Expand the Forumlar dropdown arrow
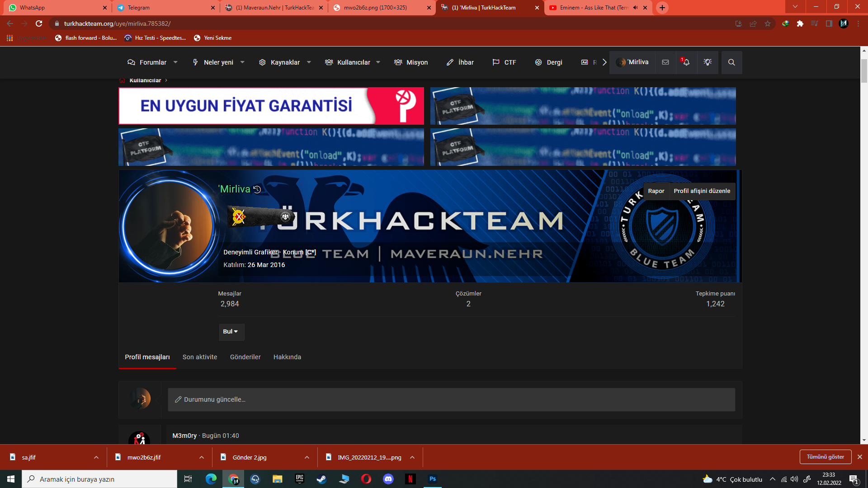 (175, 62)
